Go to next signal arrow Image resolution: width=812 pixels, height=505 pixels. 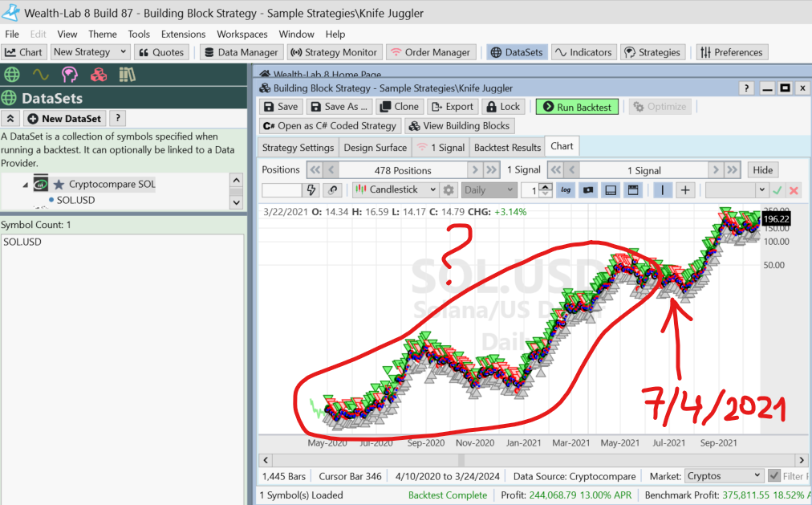click(716, 170)
